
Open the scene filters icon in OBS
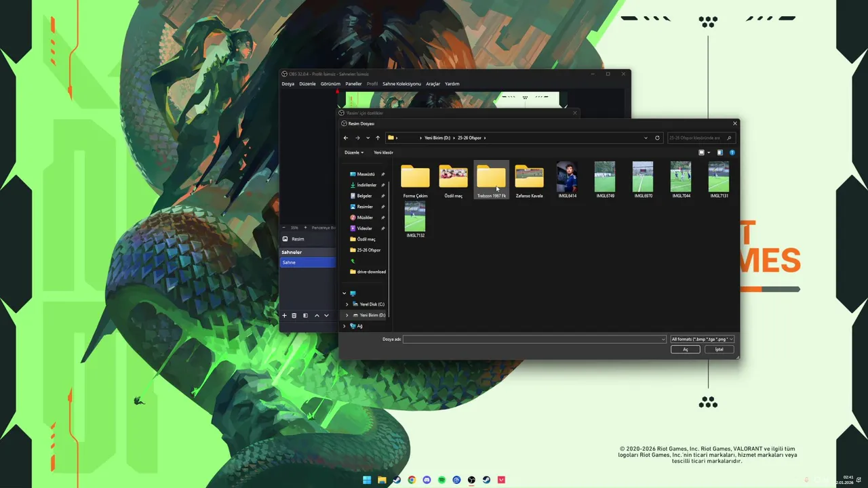305,316
